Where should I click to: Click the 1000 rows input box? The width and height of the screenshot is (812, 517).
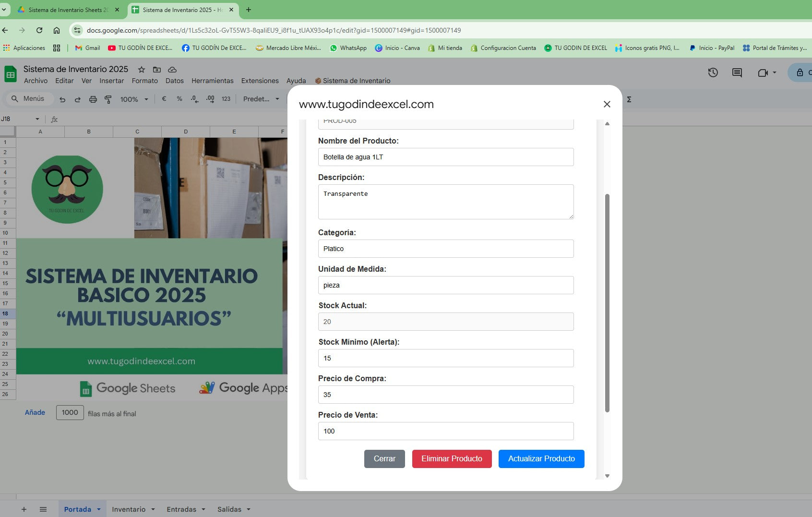70,412
